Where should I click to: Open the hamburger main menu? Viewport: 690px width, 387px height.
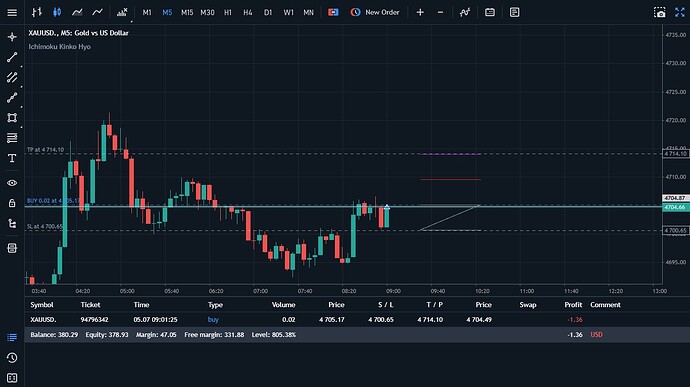click(x=12, y=12)
